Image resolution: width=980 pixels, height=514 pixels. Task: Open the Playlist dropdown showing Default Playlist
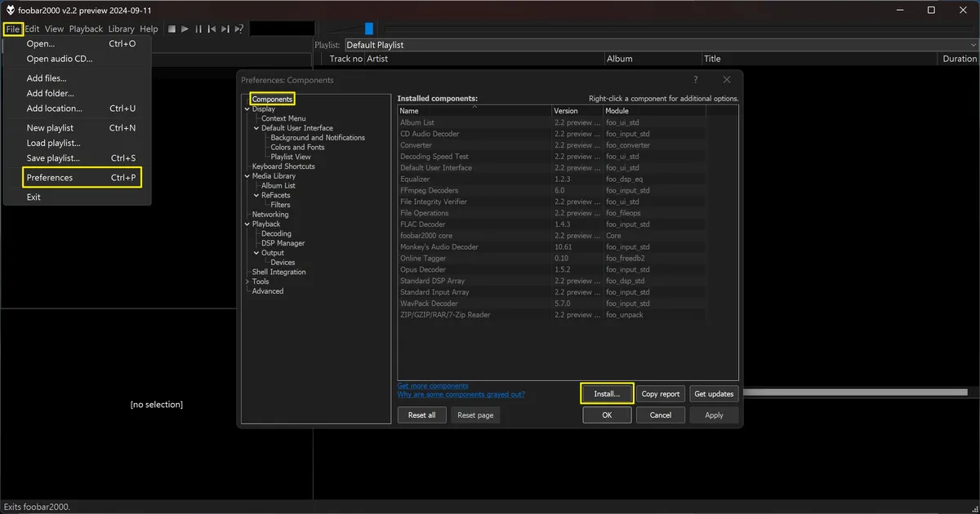pos(661,45)
